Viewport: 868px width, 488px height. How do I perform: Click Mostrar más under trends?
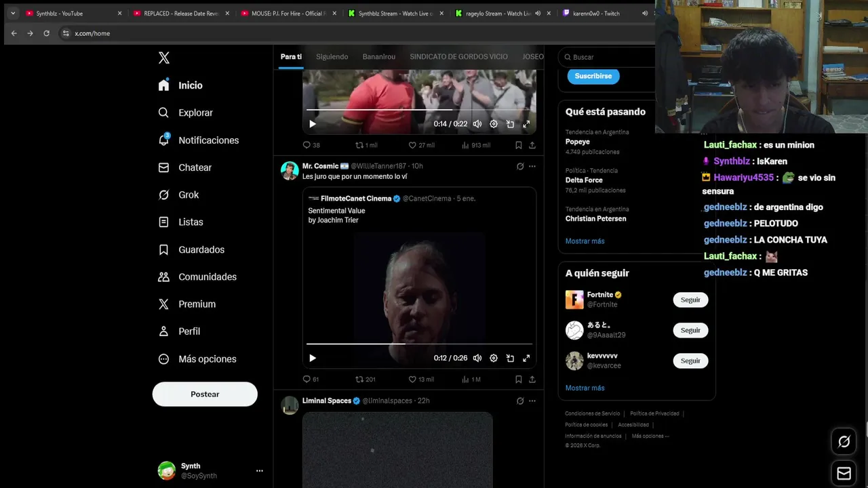[585, 241]
